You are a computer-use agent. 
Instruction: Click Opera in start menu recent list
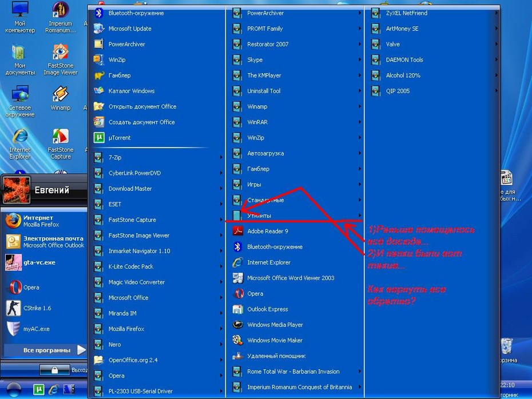pyautogui.click(x=44, y=288)
